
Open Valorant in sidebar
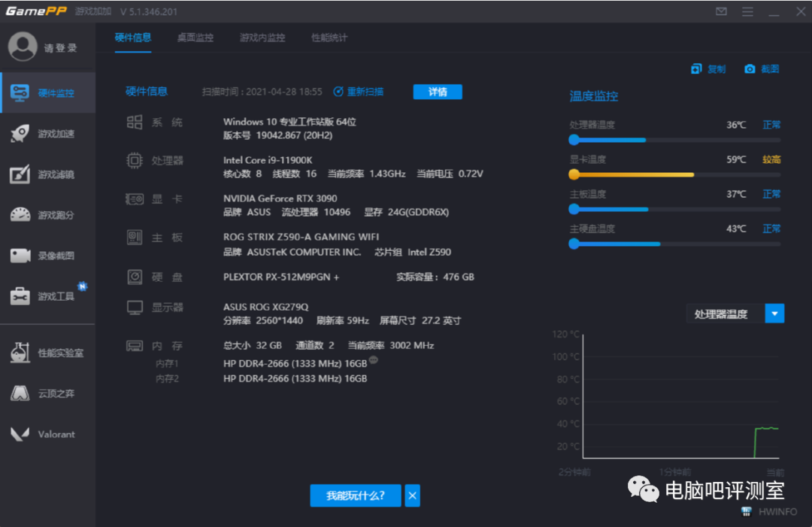pyautogui.click(x=47, y=434)
